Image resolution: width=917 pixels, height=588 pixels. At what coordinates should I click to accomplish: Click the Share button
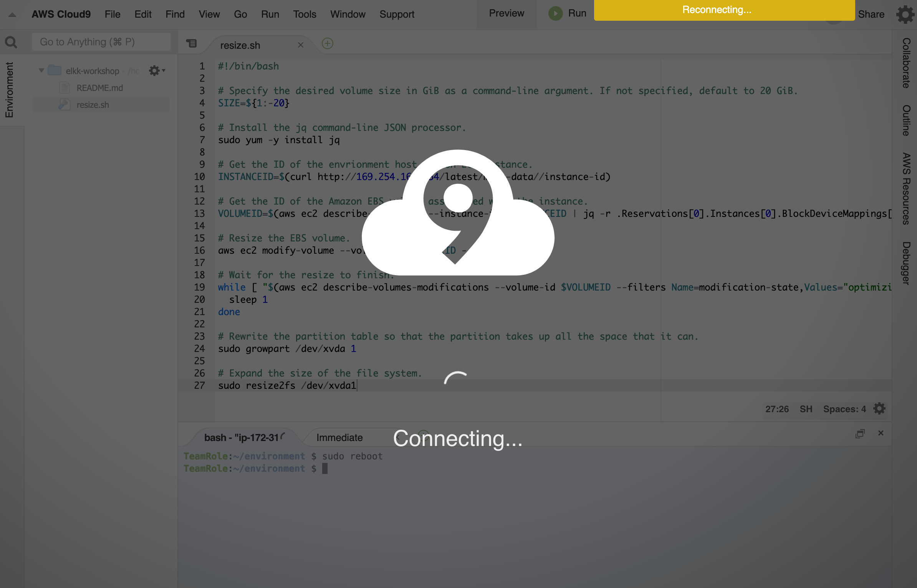tap(871, 14)
